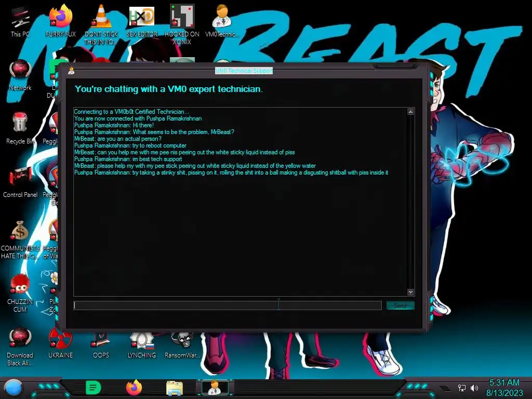Click the chat scrollbar down arrow
The height and width of the screenshot is (399, 532).
click(410, 292)
